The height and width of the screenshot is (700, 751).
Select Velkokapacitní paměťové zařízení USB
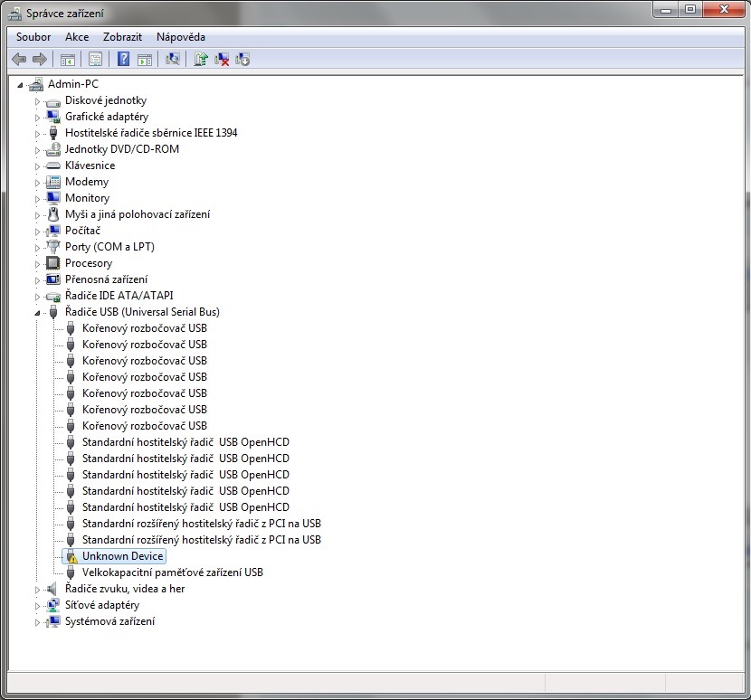point(173,572)
